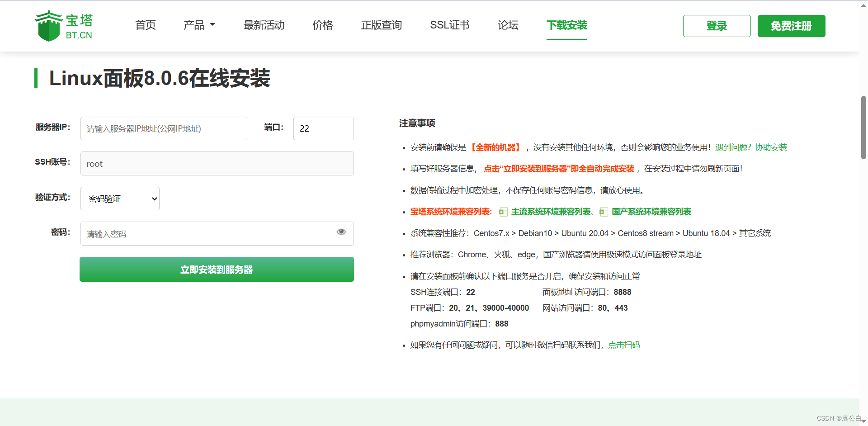Image resolution: width=868 pixels, height=426 pixels.
Task: Open SSL证书 navigation item
Action: (x=450, y=25)
